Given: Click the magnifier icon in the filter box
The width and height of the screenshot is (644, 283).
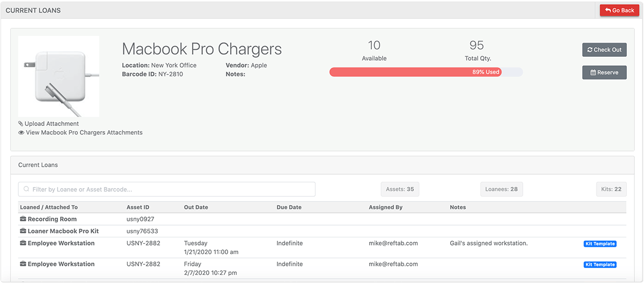Looking at the screenshot, I should (x=26, y=189).
